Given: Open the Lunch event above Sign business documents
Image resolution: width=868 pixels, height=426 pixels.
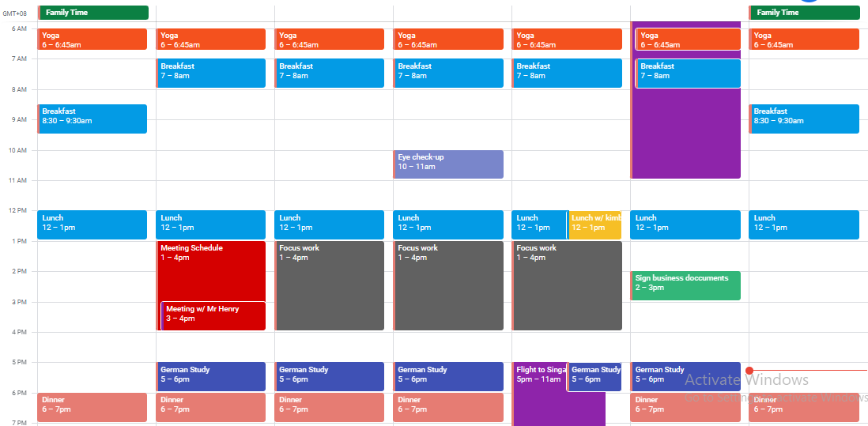Looking at the screenshot, I should pos(685,224).
